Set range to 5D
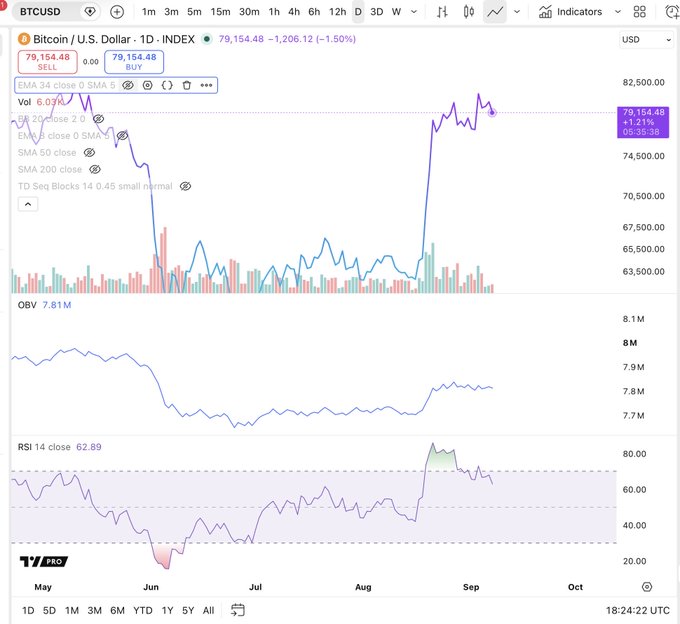The image size is (680, 624). pos(49,611)
